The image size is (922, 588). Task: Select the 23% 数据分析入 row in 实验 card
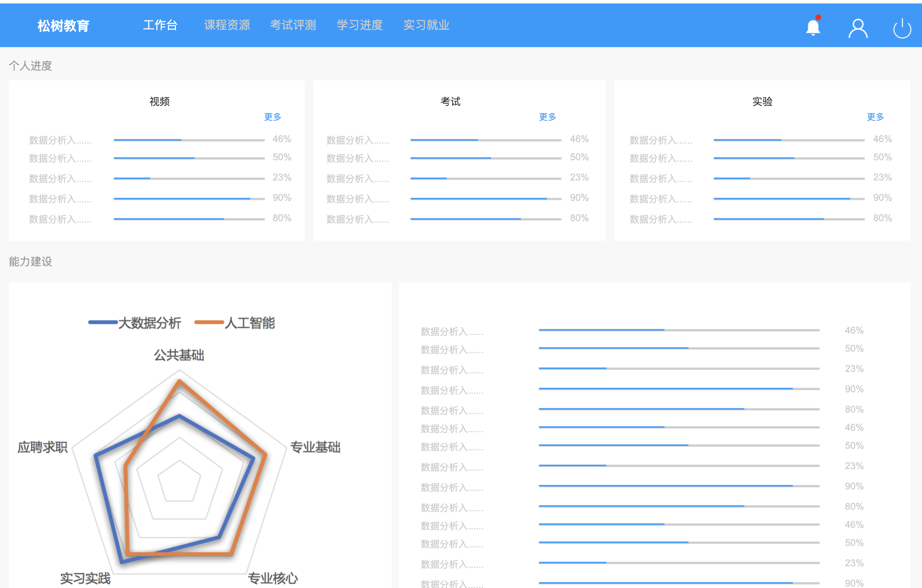click(761, 178)
